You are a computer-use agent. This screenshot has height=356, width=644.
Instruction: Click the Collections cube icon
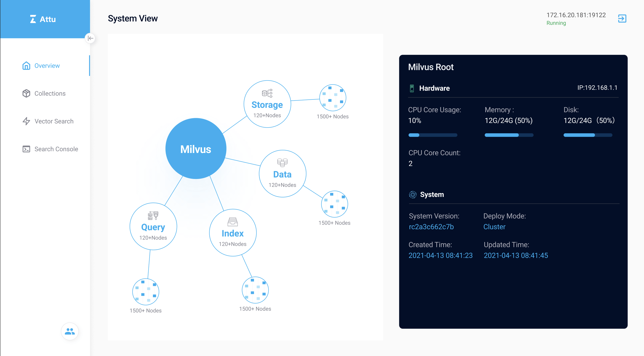click(26, 93)
